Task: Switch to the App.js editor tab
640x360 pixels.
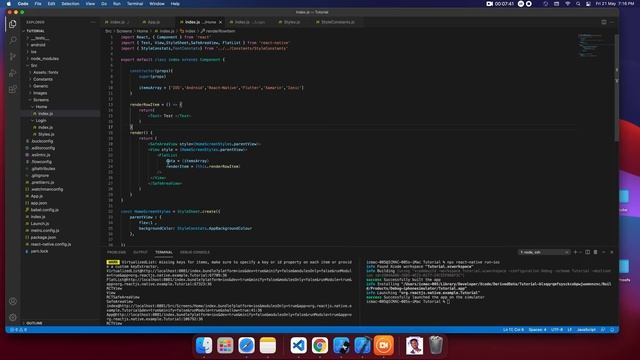Action: tap(153, 22)
